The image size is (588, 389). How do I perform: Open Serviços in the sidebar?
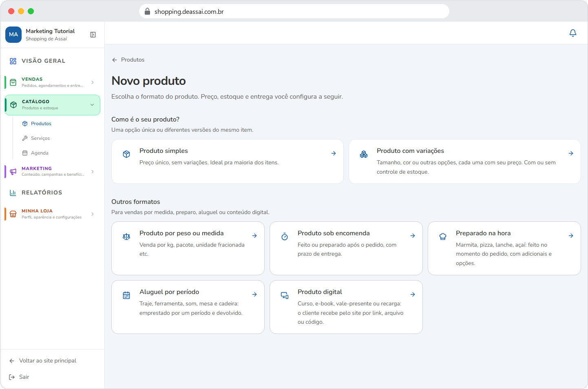(40, 138)
